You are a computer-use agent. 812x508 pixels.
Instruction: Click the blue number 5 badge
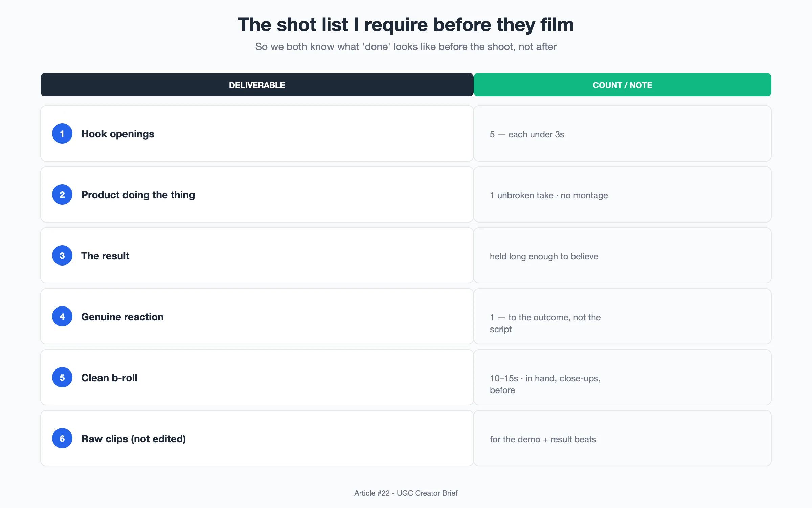62,377
